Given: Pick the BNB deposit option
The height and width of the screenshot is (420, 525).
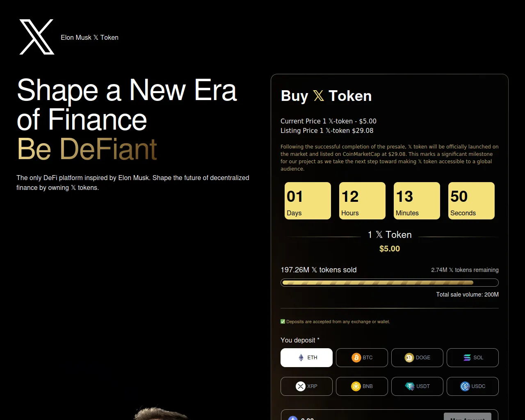Looking at the screenshot, I should 362,386.
